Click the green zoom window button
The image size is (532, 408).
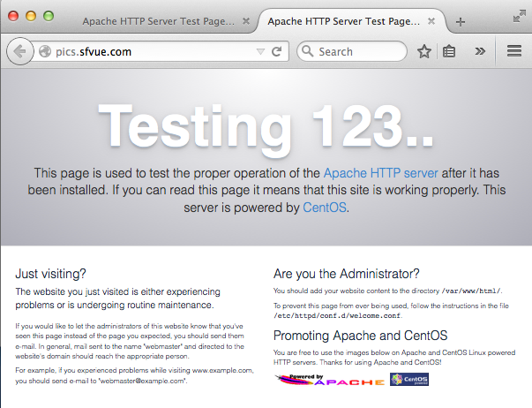coord(49,16)
